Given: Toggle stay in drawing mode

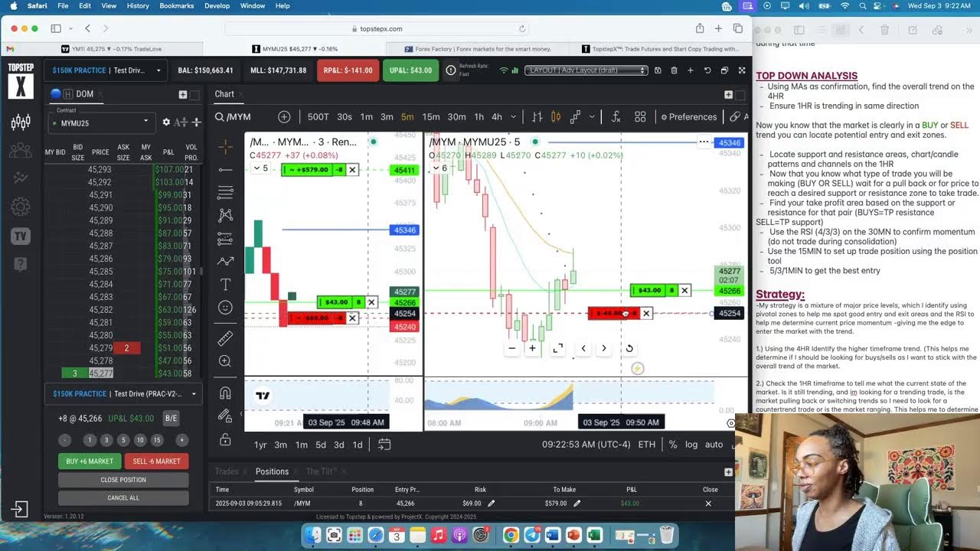Looking at the screenshot, I should coord(225,416).
